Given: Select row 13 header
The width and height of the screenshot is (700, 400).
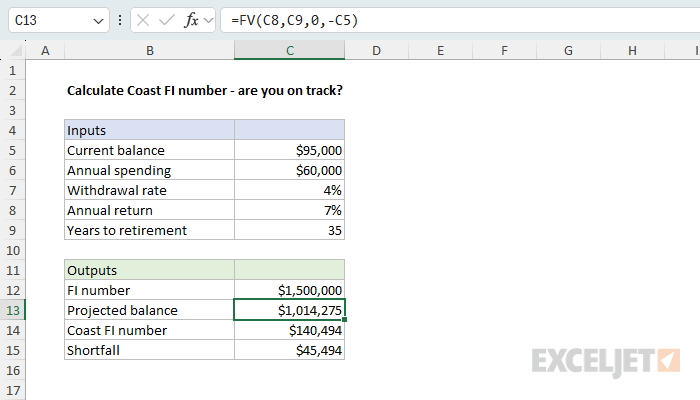Looking at the screenshot, I should pyautogui.click(x=12, y=310).
